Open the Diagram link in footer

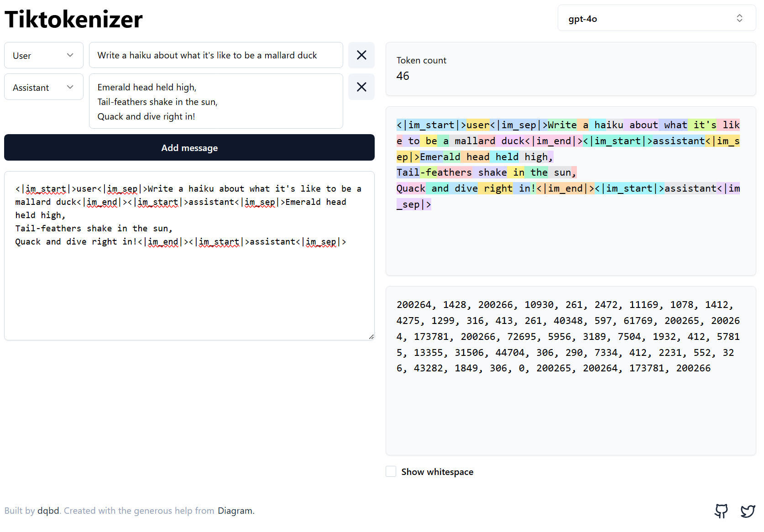[x=235, y=511]
